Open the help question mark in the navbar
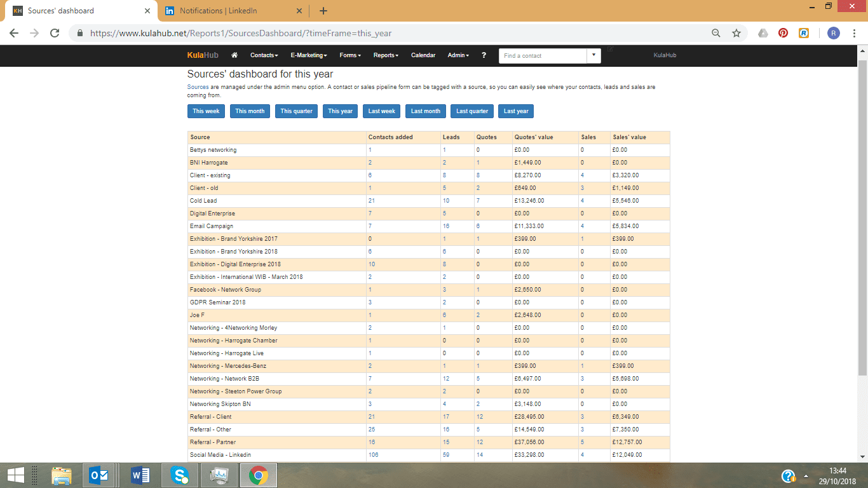This screenshot has height=488, width=868. tap(484, 55)
